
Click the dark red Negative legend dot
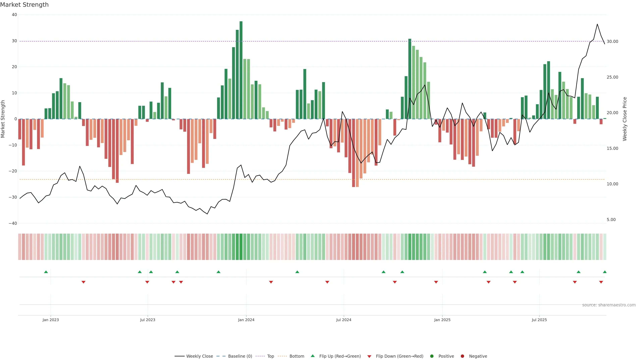pos(462,356)
